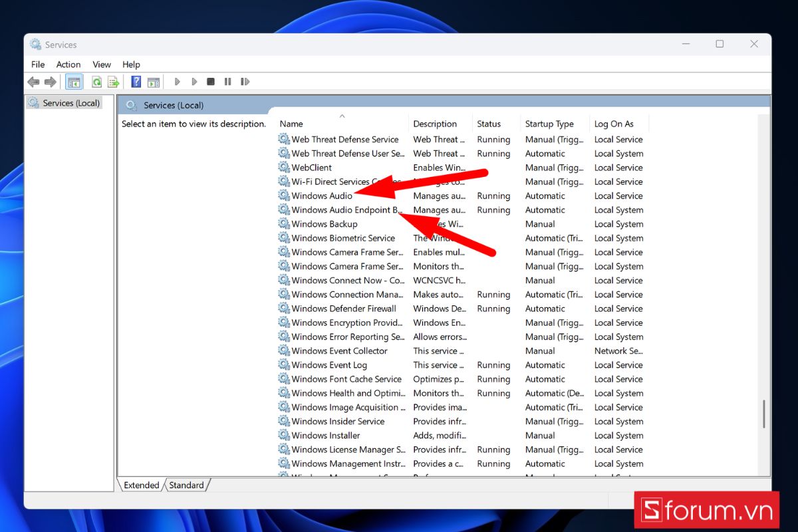Toggle the Show/Hide Console Tree toolbar icon
The height and width of the screenshot is (532, 798).
74,82
